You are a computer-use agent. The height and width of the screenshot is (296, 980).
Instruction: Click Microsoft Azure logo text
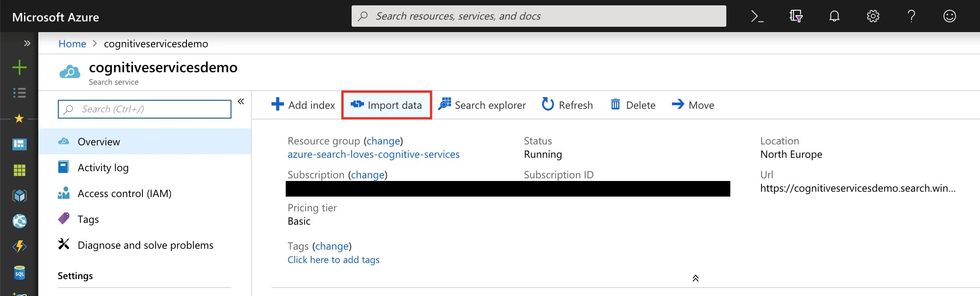56,17
